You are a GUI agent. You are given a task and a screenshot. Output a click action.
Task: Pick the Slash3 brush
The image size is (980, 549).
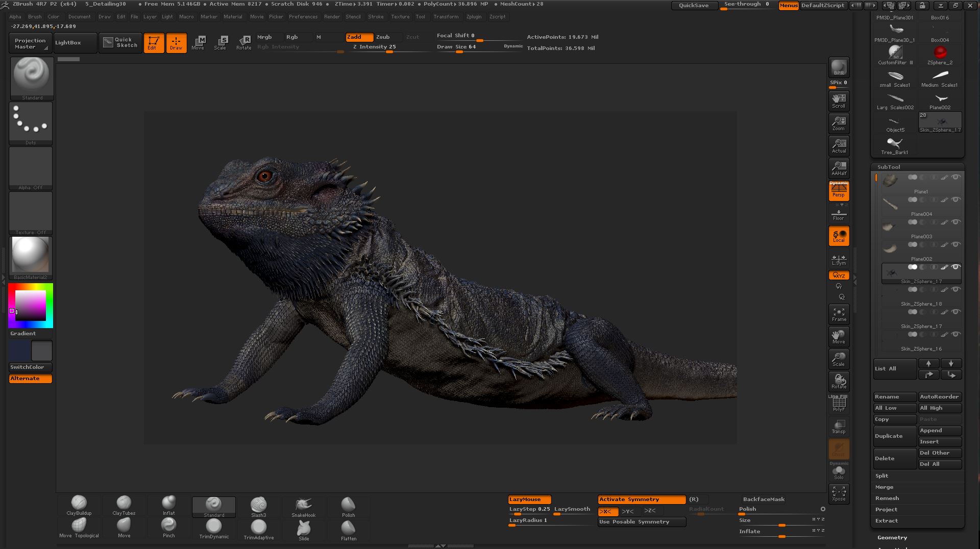pyautogui.click(x=259, y=507)
